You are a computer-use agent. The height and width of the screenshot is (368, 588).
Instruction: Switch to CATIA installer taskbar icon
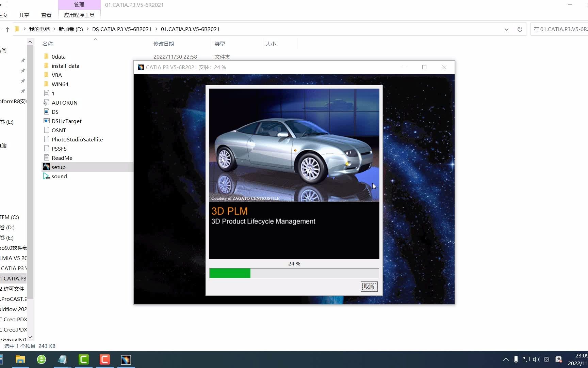pos(126,359)
